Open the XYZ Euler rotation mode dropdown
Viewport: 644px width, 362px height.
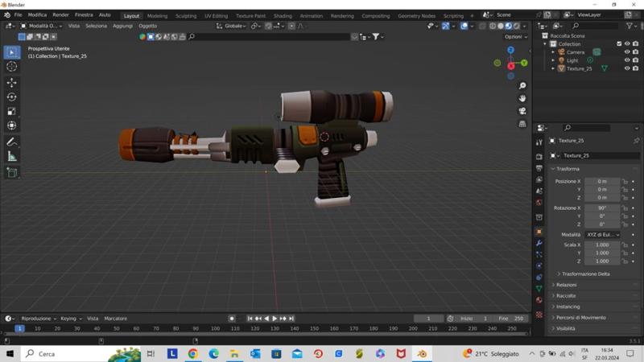[x=602, y=235]
